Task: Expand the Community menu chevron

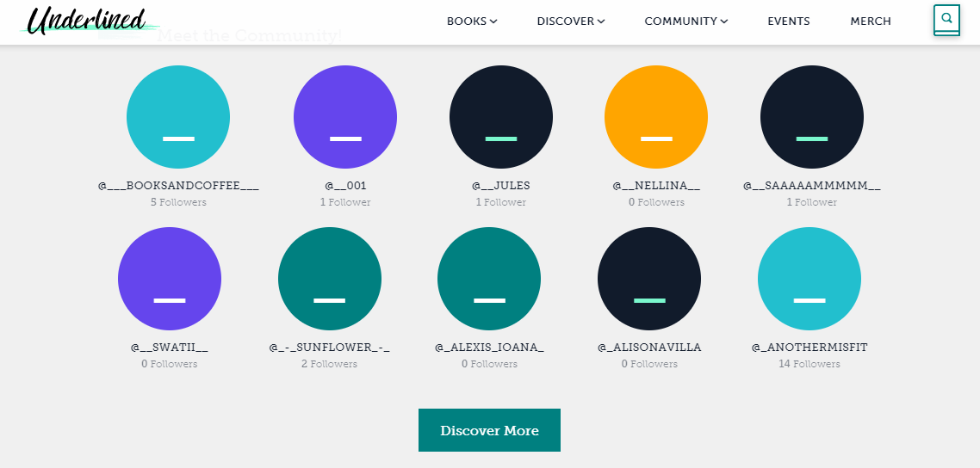Action: 723,22
